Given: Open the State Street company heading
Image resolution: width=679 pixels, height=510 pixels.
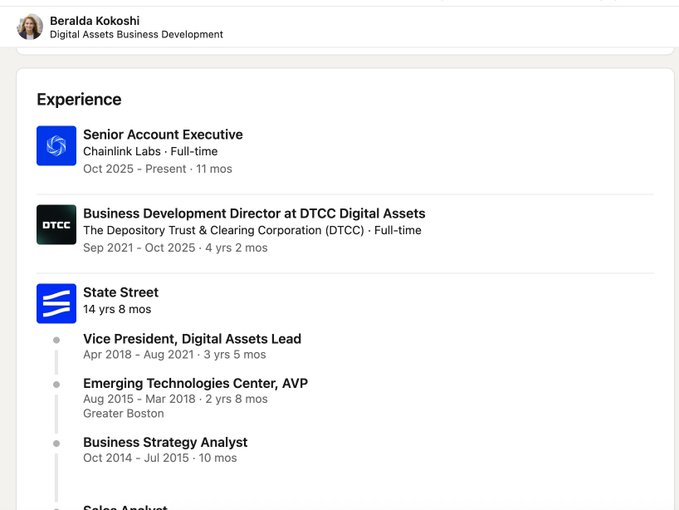Looking at the screenshot, I should point(121,292).
